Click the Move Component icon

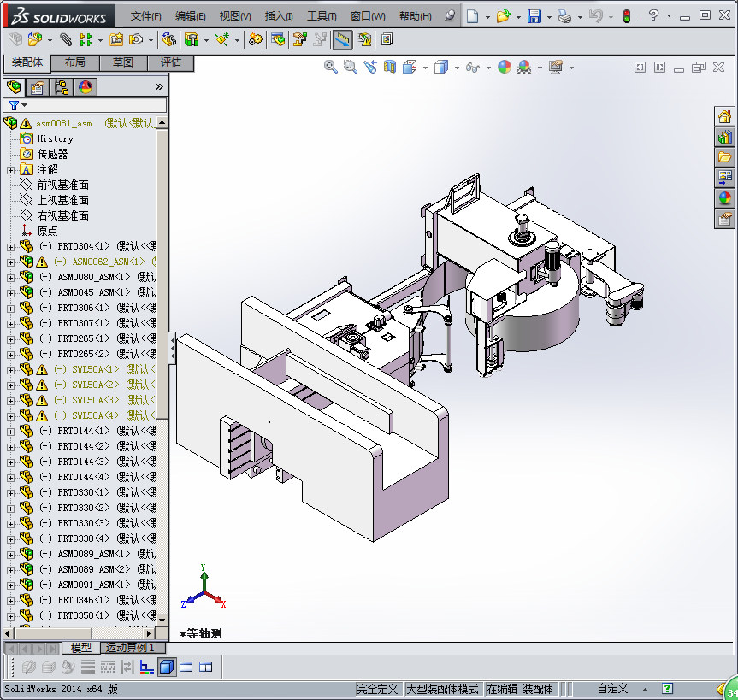[x=136, y=39]
